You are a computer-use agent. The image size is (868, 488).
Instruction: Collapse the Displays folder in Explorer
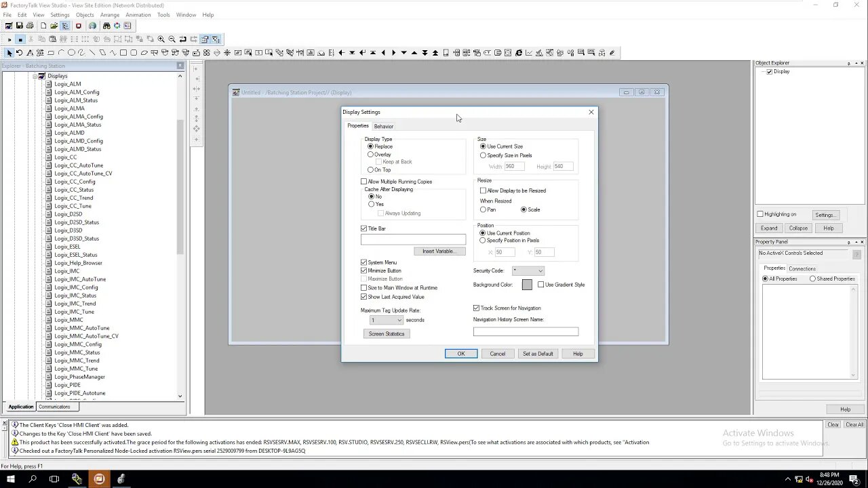[x=35, y=76]
